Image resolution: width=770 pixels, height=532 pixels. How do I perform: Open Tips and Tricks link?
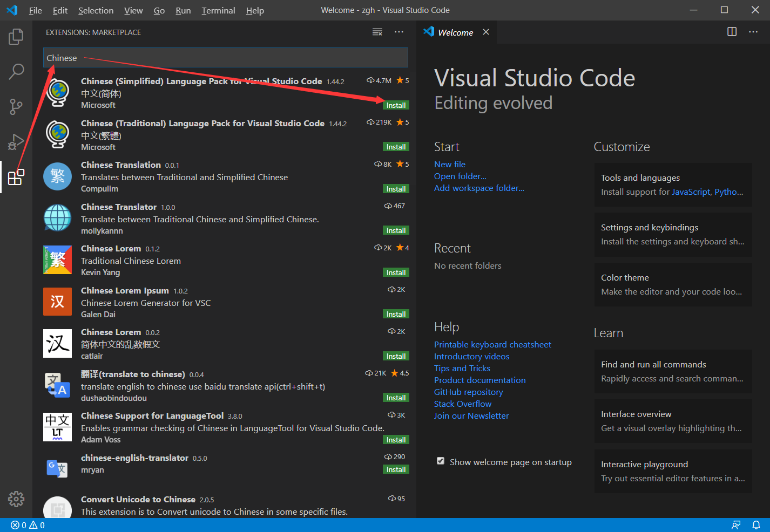[x=462, y=368]
